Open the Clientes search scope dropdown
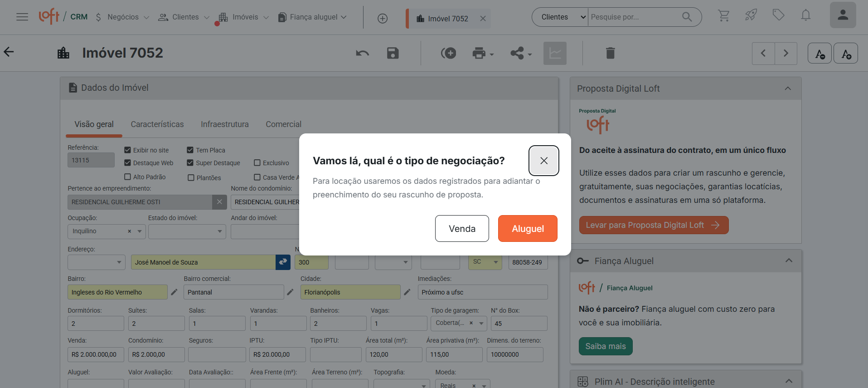 click(x=560, y=17)
